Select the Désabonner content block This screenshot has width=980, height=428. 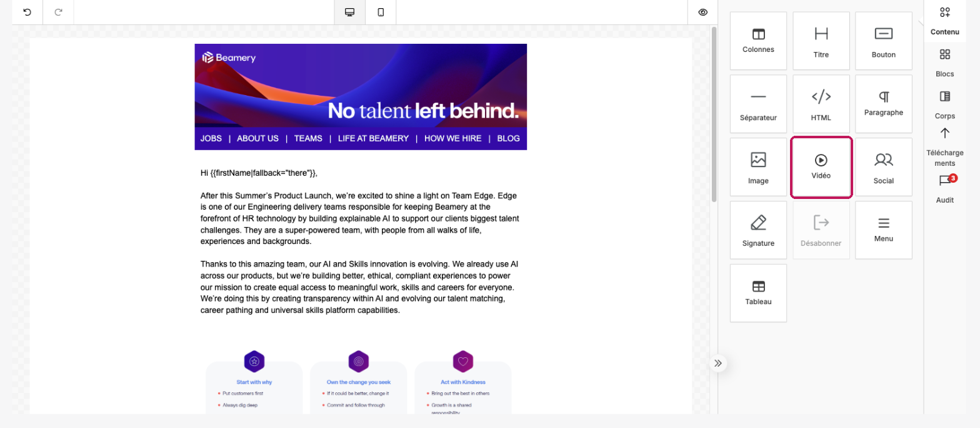coord(821,230)
